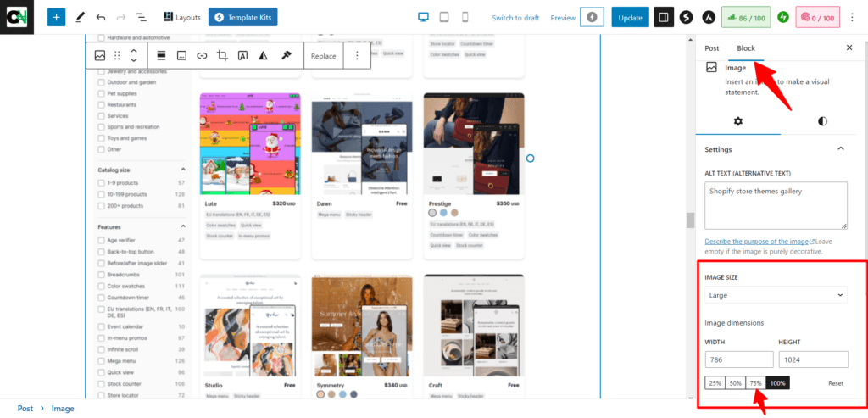This screenshot has width=868, height=418.
Task: Click the Dawn theme thumbnail
Action: [362, 144]
